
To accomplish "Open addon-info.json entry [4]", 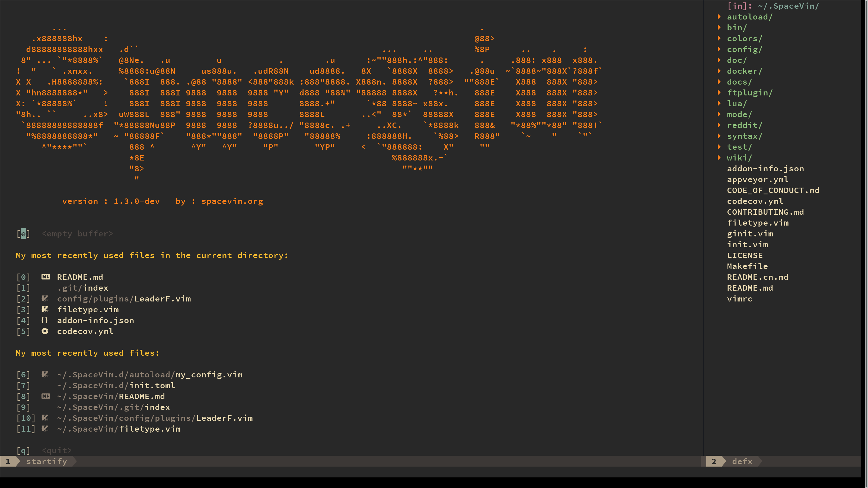I will click(x=95, y=320).
